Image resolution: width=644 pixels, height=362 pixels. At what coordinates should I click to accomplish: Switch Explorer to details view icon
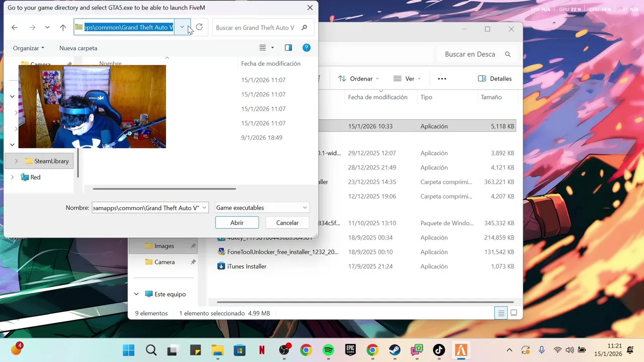pos(501,313)
